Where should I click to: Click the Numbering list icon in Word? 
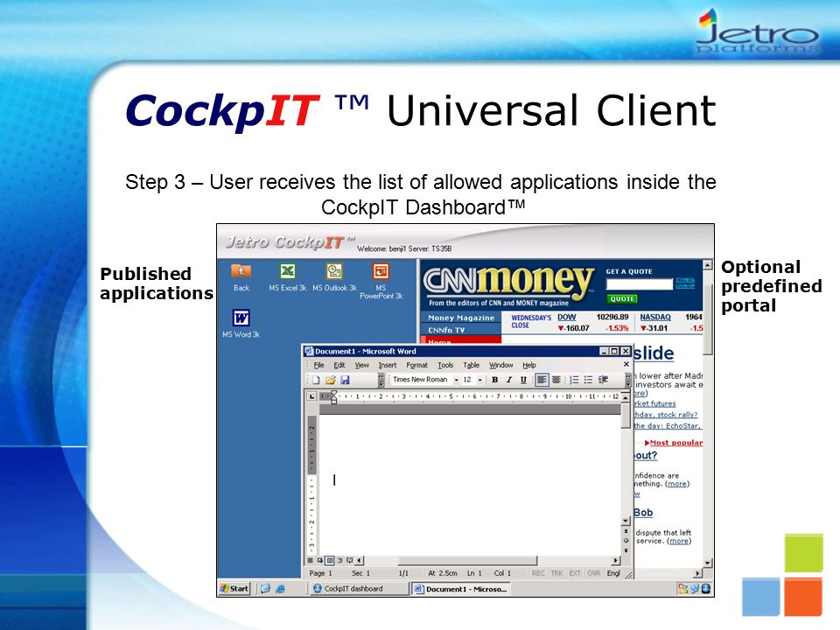(574, 380)
